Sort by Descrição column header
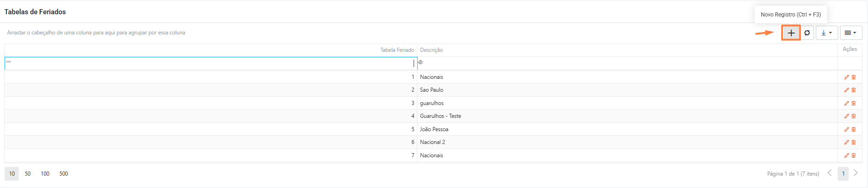The height and width of the screenshot is (188, 868). click(431, 50)
